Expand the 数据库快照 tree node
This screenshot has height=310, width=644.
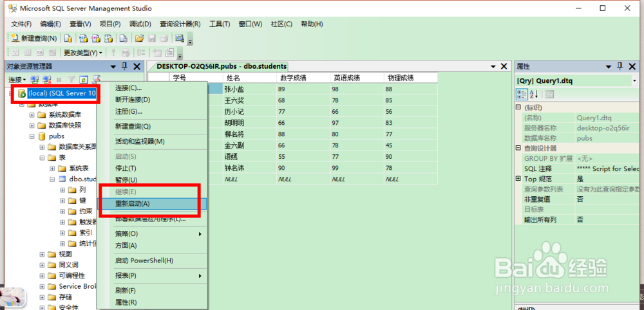pyautogui.click(x=32, y=125)
